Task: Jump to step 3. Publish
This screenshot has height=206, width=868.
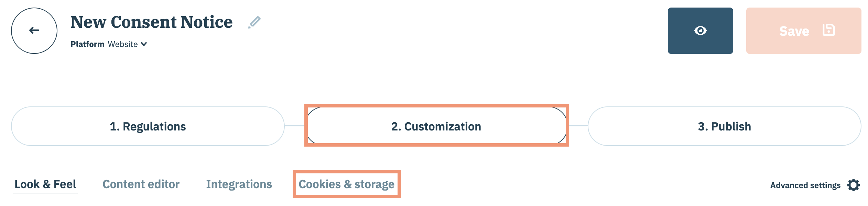Action: (x=724, y=126)
